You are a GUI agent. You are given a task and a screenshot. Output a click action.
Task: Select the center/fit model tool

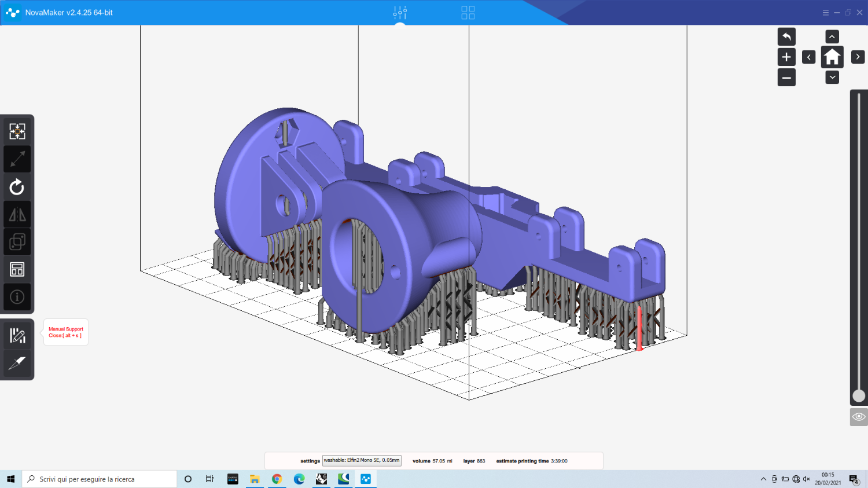(x=17, y=131)
